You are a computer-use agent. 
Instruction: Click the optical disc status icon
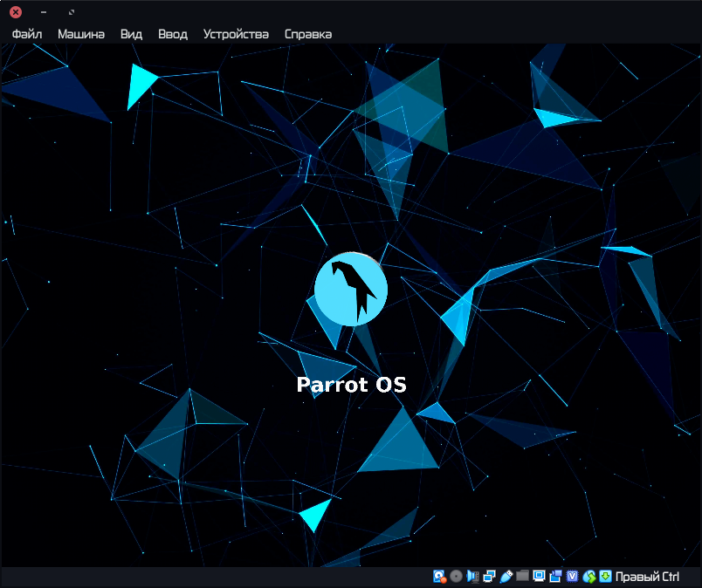click(x=456, y=577)
